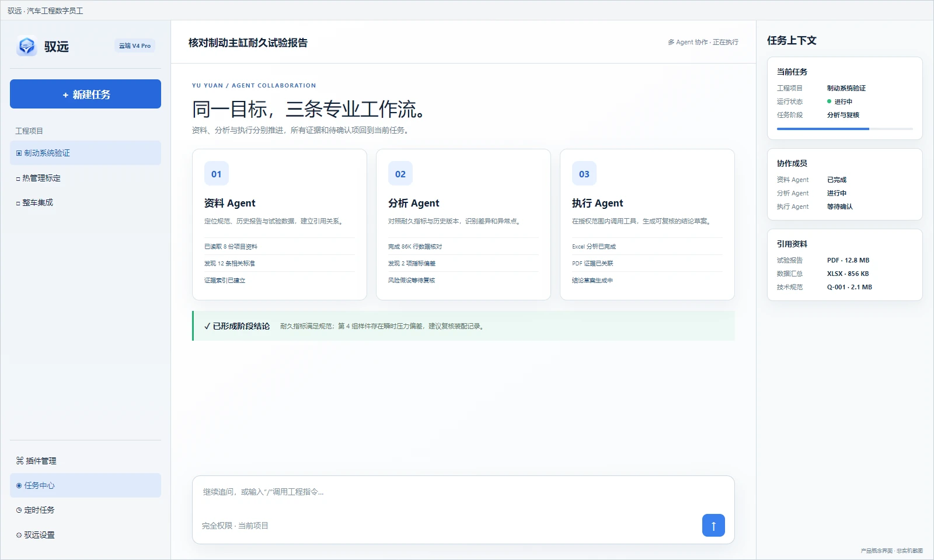Click the 完全权限 · 当前项目 permission label

pyautogui.click(x=235, y=526)
